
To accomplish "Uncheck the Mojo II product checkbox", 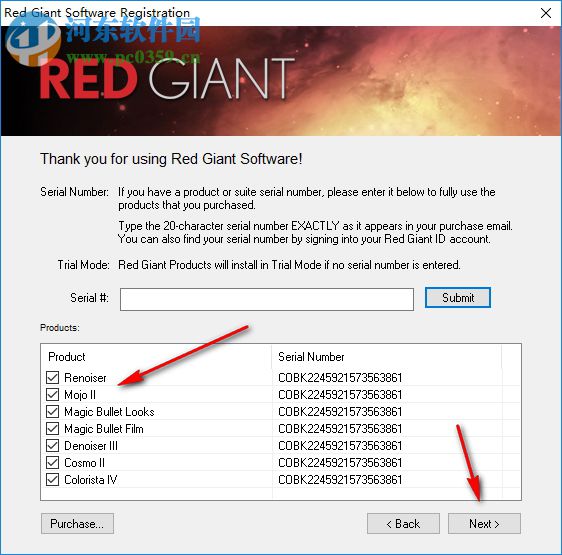I will (x=53, y=394).
